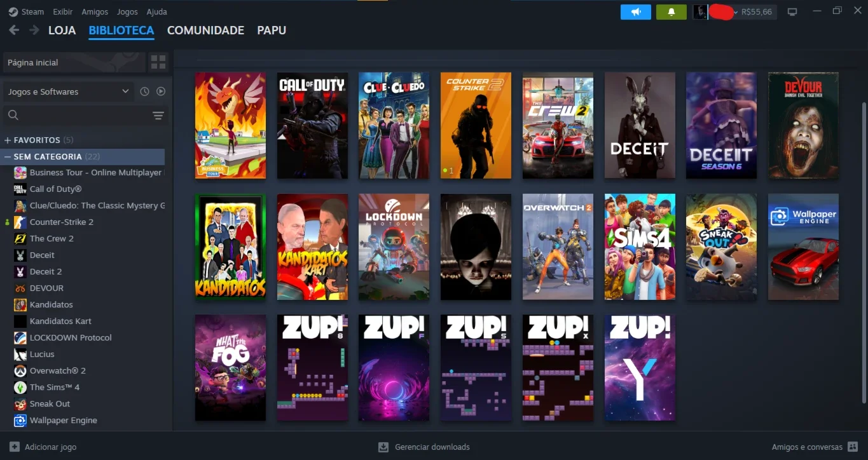
Task: Open the Jogos e Softwares dropdown
Action: click(x=69, y=91)
